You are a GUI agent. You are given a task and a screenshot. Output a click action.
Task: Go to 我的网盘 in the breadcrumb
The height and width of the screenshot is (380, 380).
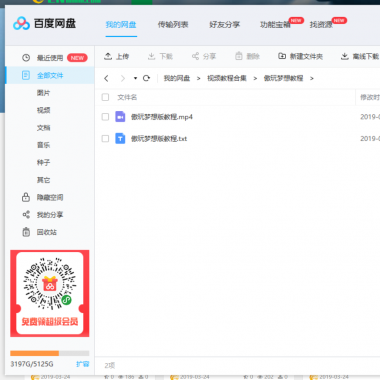[177, 78]
